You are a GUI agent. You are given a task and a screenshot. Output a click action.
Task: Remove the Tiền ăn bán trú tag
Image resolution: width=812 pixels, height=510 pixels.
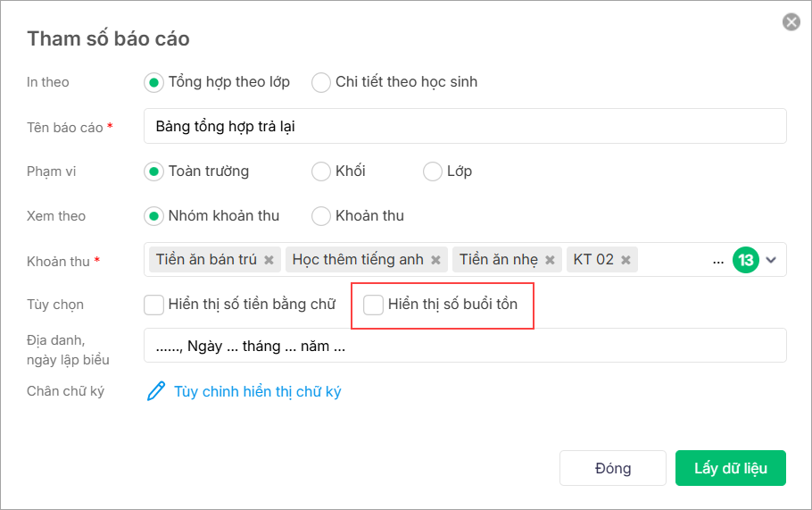pos(269,260)
